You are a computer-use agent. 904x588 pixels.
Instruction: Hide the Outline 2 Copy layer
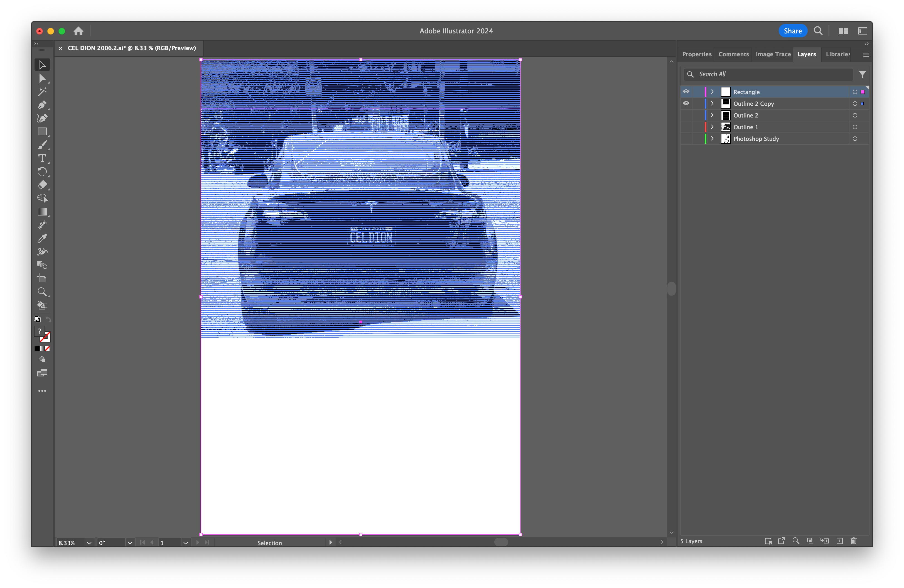pyautogui.click(x=686, y=103)
